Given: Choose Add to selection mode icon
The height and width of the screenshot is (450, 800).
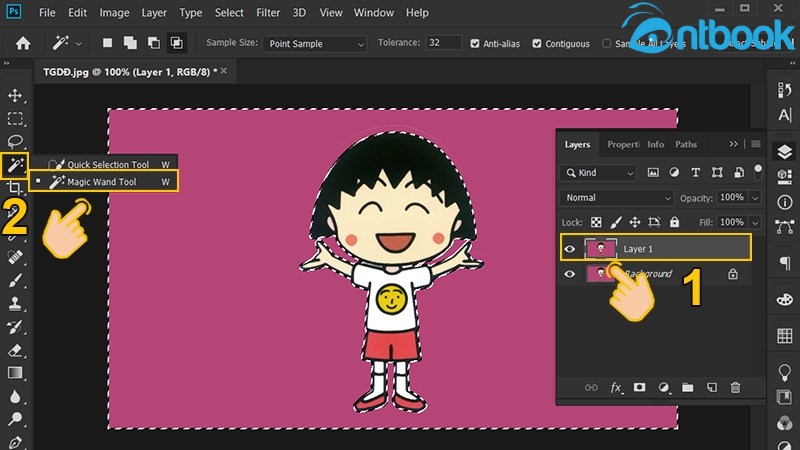Looking at the screenshot, I should pyautogui.click(x=130, y=43).
